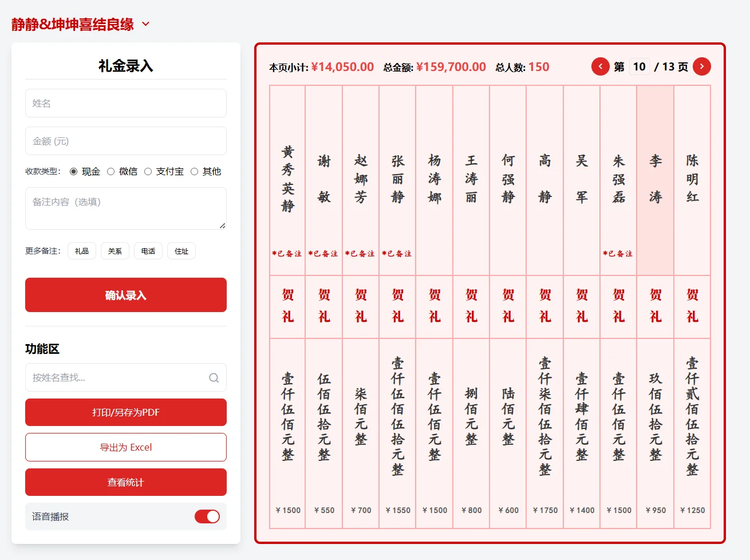Click the 确认录入 confirm button
Image resolution: width=750 pixels, height=560 pixels.
pyautogui.click(x=125, y=295)
